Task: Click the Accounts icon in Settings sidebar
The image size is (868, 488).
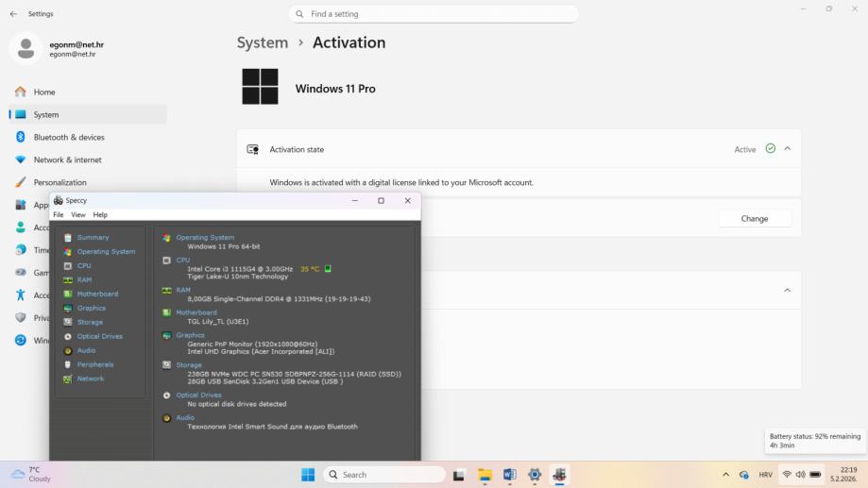Action: pyautogui.click(x=21, y=227)
